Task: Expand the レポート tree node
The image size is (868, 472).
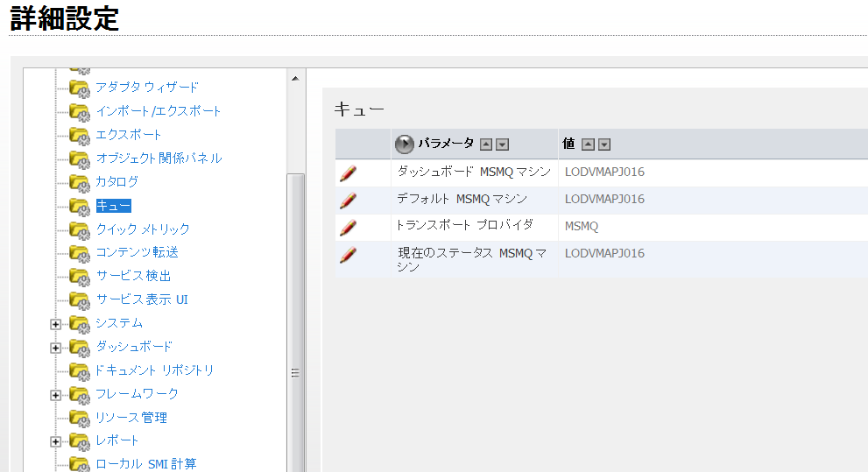Action: (x=55, y=441)
